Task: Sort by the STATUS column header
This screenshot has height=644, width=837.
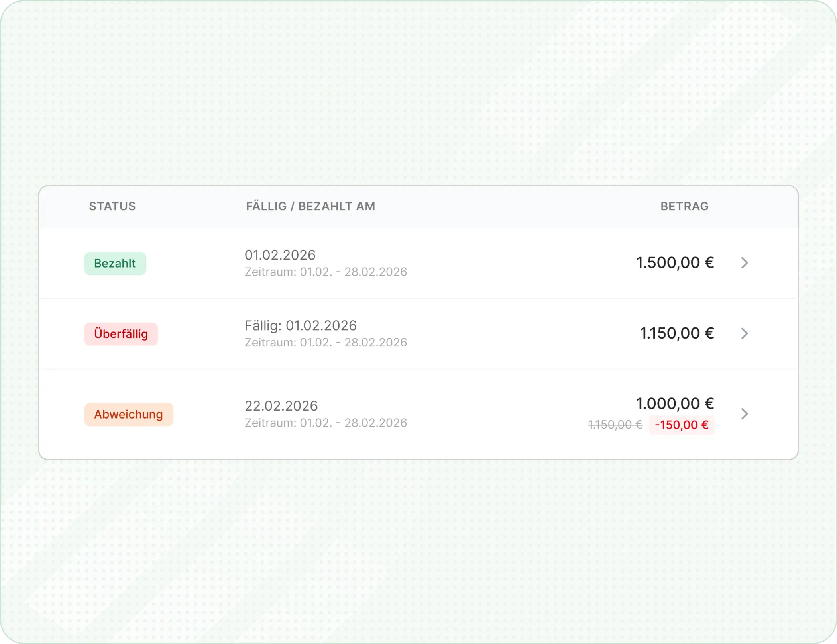Action: [112, 206]
